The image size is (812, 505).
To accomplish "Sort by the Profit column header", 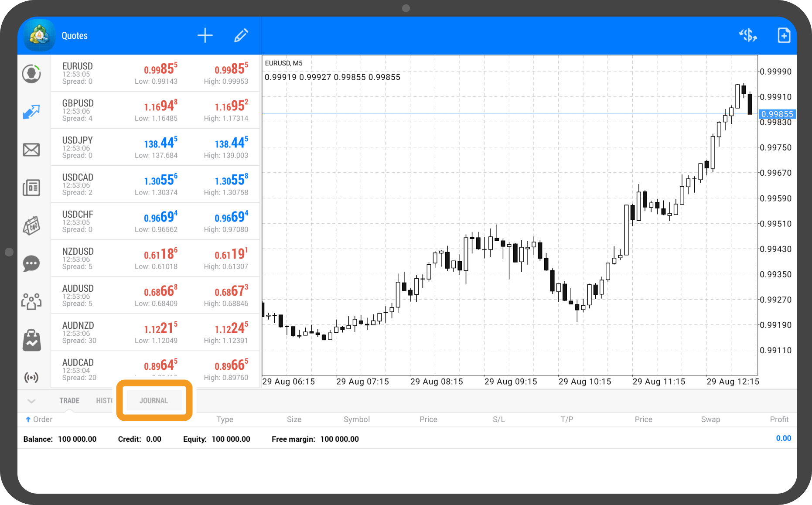I will tap(779, 420).
